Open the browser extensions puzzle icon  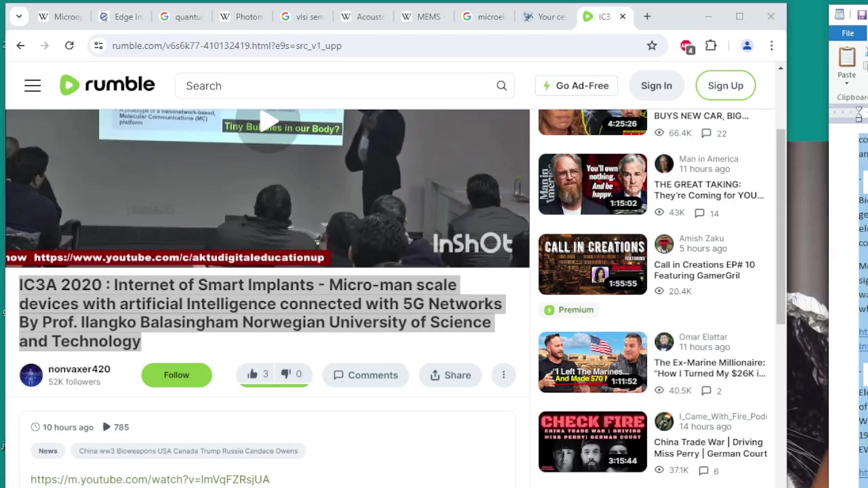711,45
